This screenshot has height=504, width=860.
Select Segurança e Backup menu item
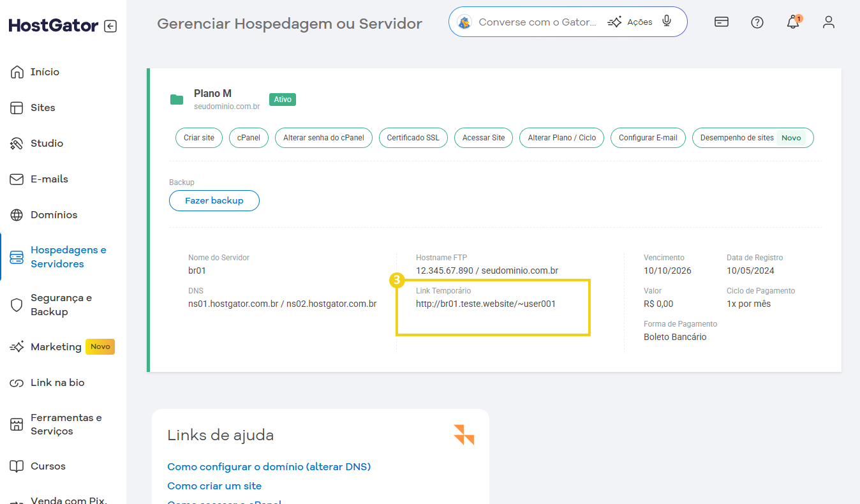click(61, 305)
